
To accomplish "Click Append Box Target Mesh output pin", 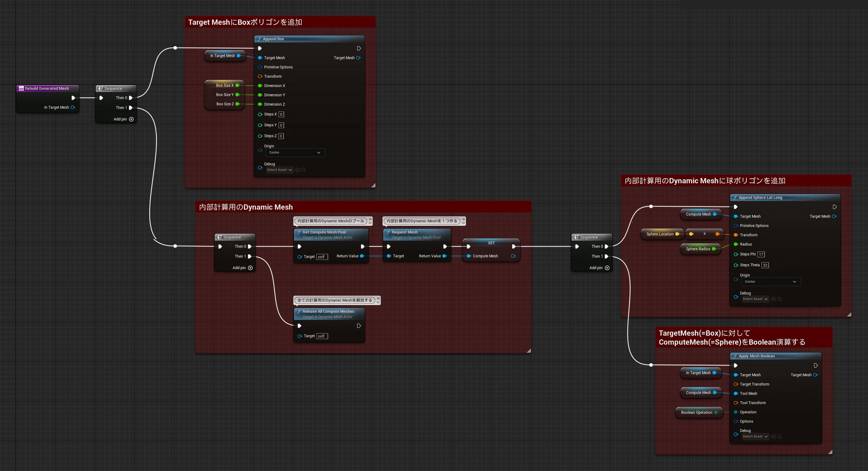I will point(358,58).
